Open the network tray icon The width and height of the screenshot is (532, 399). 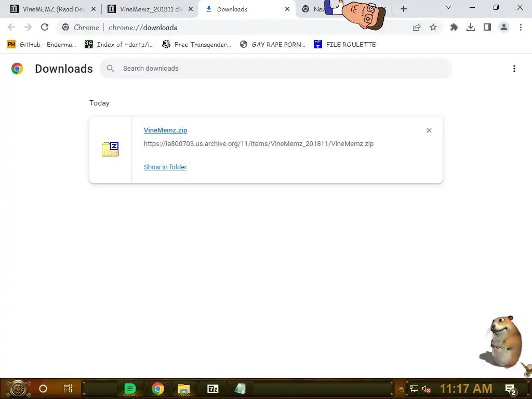[x=414, y=389]
